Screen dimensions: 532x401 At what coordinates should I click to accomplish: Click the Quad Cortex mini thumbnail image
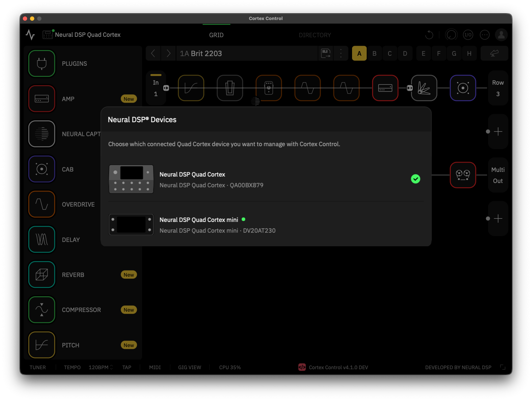click(x=131, y=224)
